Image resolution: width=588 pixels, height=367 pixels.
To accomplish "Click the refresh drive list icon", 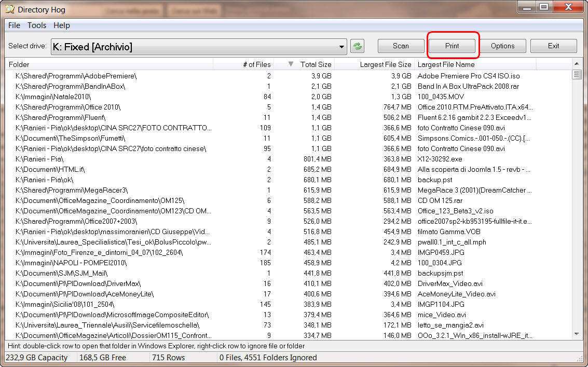I will (357, 46).
